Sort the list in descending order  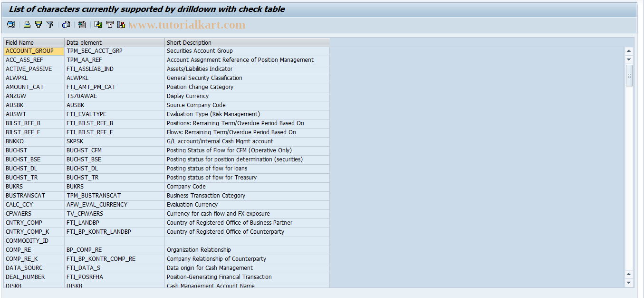(x=38, y=25)
